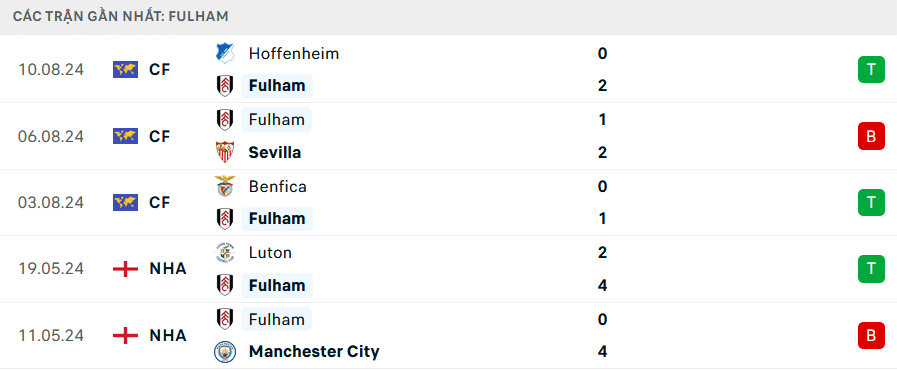Click the NHA league label for 11.05.24
The width and height of the screenshot is (897, 370).
click(168, 335)
